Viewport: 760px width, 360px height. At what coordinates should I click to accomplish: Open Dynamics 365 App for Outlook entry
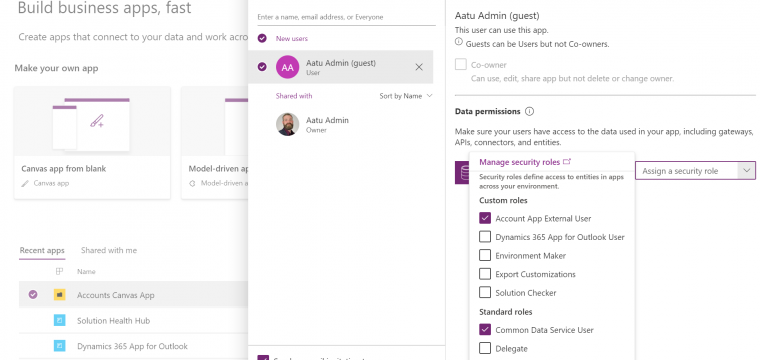132,346
